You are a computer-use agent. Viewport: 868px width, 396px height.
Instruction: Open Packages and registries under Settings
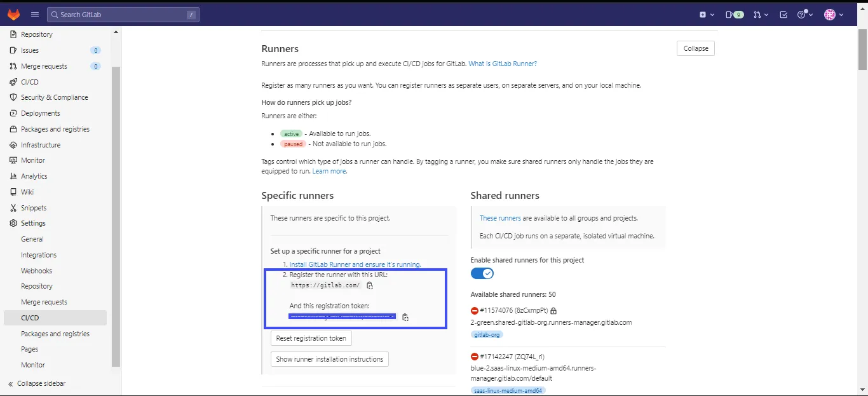pyautogui.click(x=55, y=334)
